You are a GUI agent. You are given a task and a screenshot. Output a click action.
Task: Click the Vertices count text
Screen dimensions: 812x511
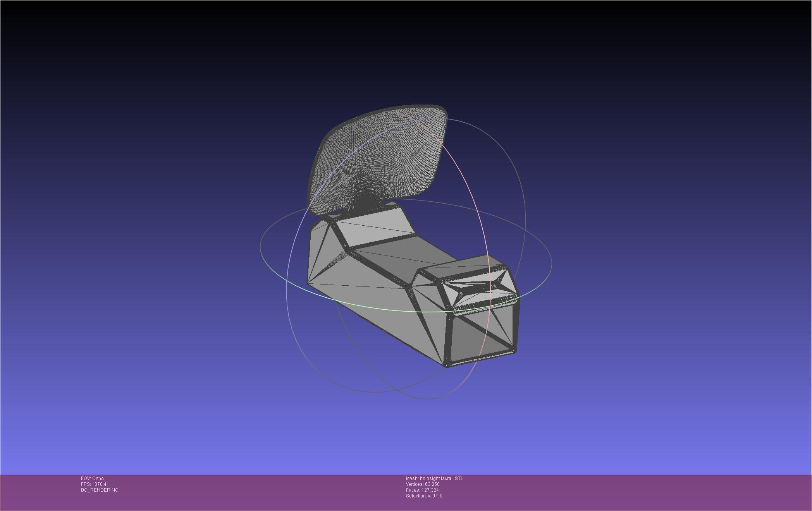tap(422, 484)
